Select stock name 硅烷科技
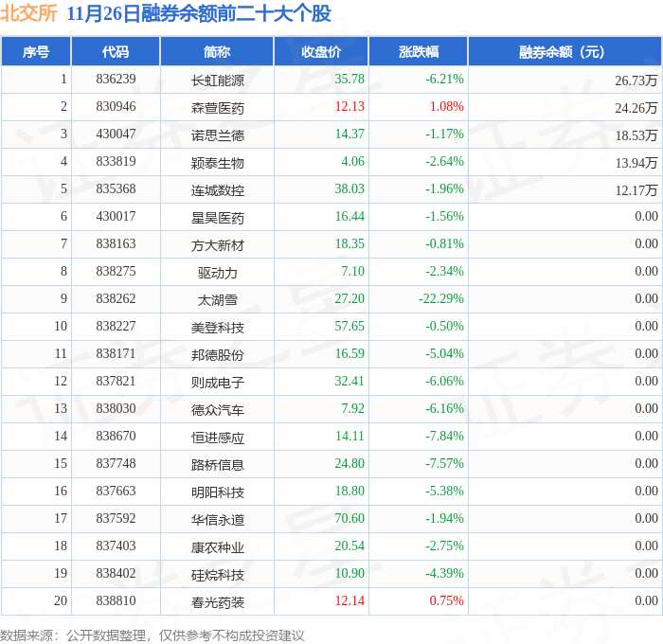This screenshot has height=644, width=663. (217, 575)
